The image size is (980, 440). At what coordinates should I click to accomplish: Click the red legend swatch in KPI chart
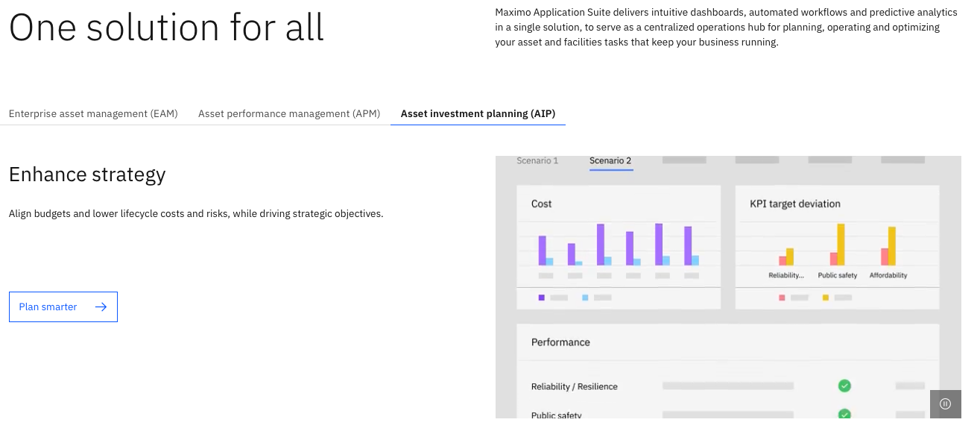pyautogui.click(x=782, y=298)
